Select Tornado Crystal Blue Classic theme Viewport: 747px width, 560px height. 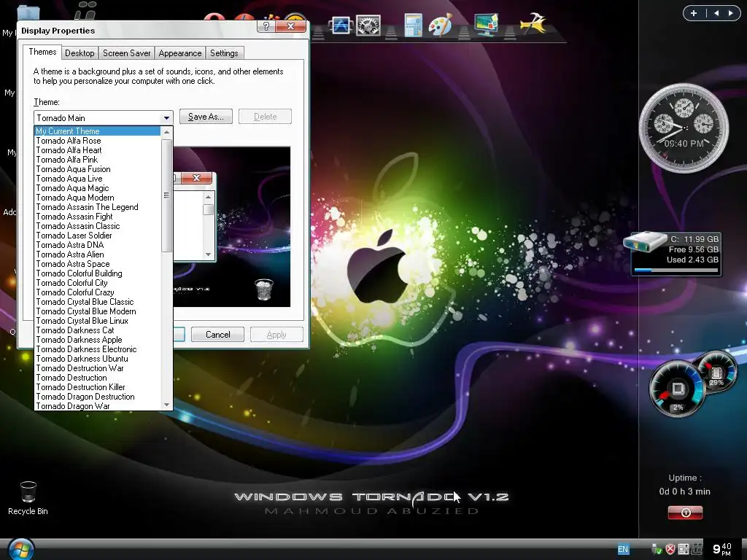[98, 302]
